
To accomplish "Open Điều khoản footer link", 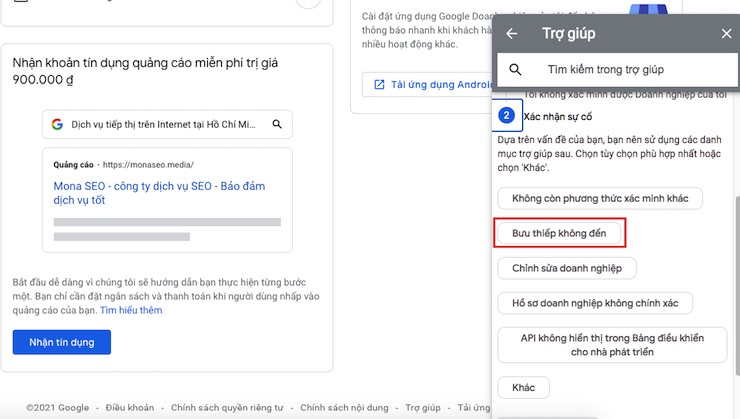I will [130, 407].
